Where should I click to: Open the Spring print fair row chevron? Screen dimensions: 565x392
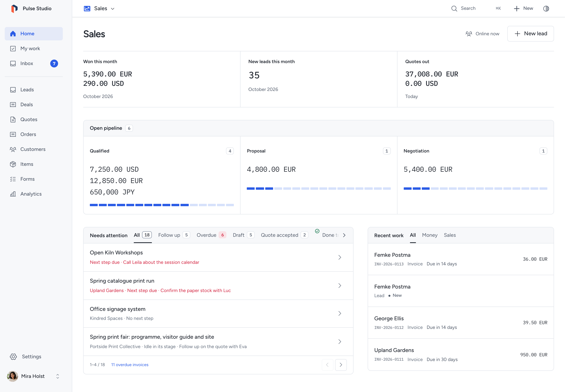point(340,342)
